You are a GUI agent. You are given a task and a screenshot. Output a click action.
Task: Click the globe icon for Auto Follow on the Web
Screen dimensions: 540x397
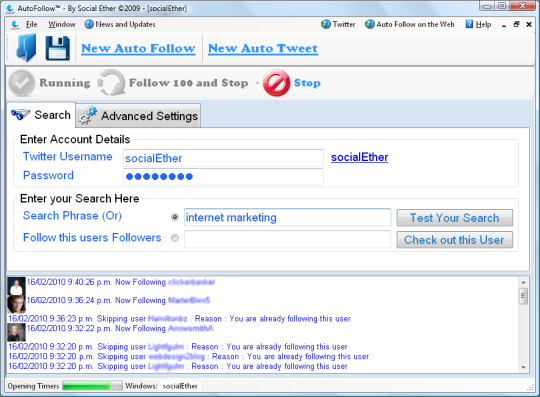click(x=370, y=24)
